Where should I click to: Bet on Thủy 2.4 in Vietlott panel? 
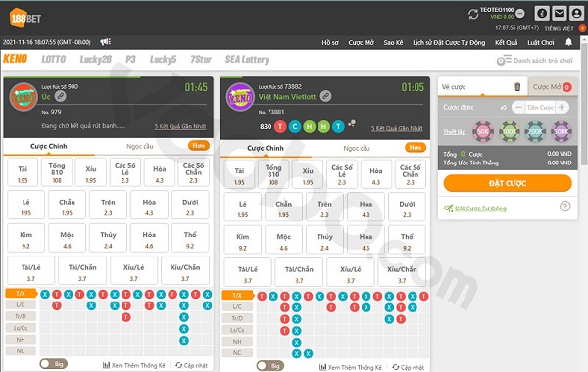pos(324,240)
